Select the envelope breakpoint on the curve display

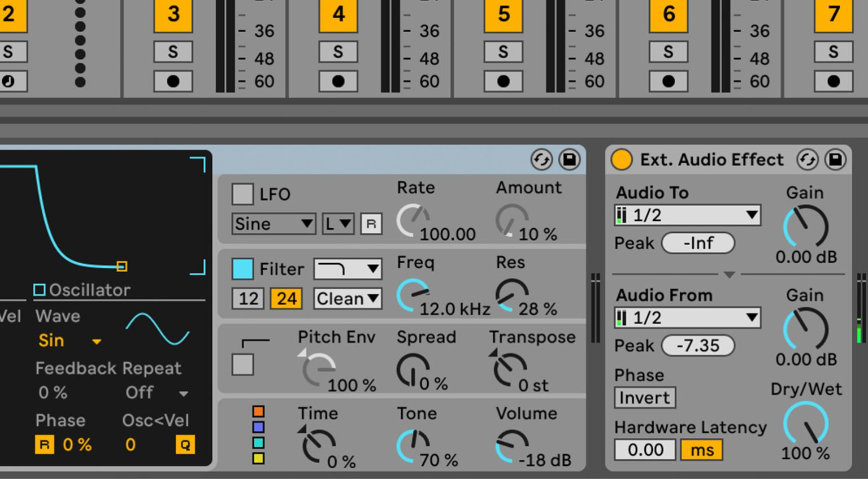point(121,266)
